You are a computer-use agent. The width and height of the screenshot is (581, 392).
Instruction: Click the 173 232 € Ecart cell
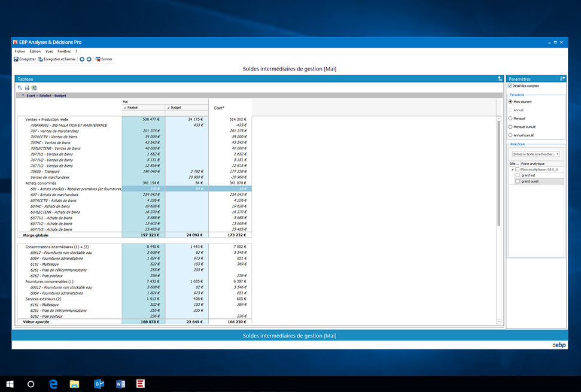(230, 235)
